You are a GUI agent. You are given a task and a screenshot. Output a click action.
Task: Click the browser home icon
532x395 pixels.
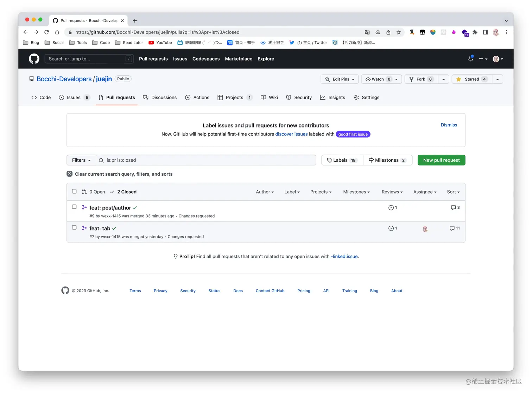tap(57, 32)
